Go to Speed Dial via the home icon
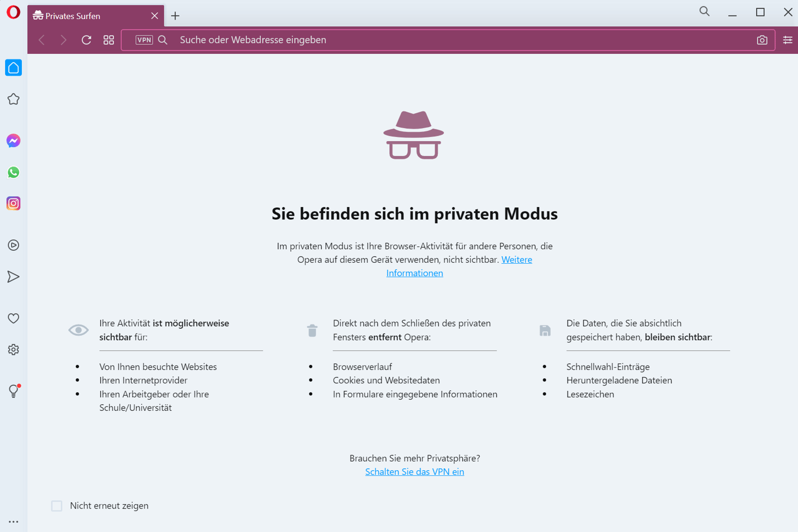Viewport: 798px width, 532px height. tap(13, 68)
